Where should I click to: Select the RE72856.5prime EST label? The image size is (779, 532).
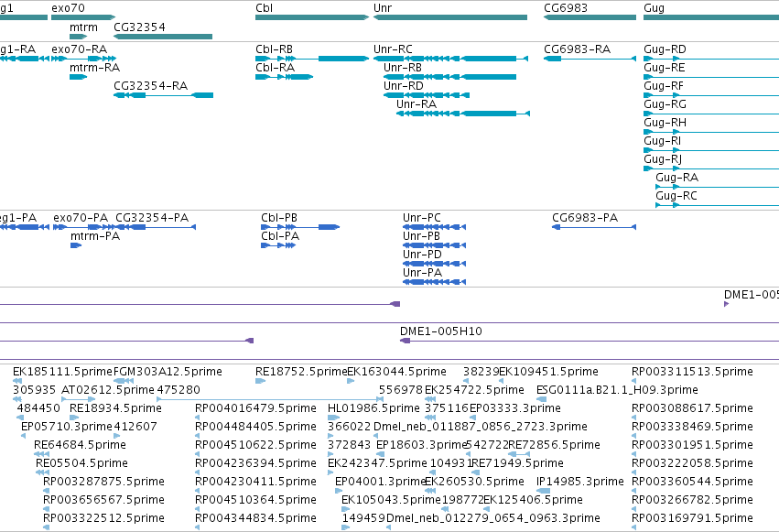coord(555,445)
